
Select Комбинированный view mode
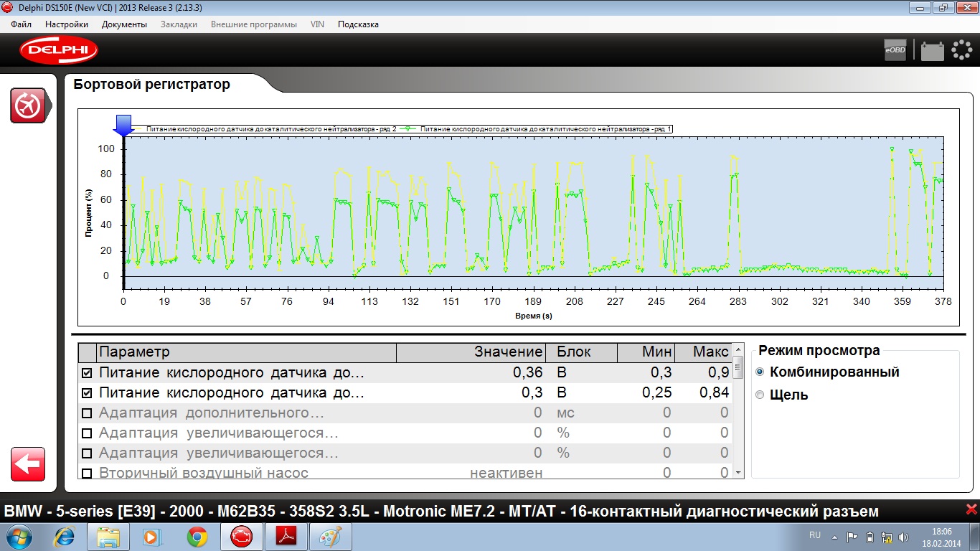(760, 372)
